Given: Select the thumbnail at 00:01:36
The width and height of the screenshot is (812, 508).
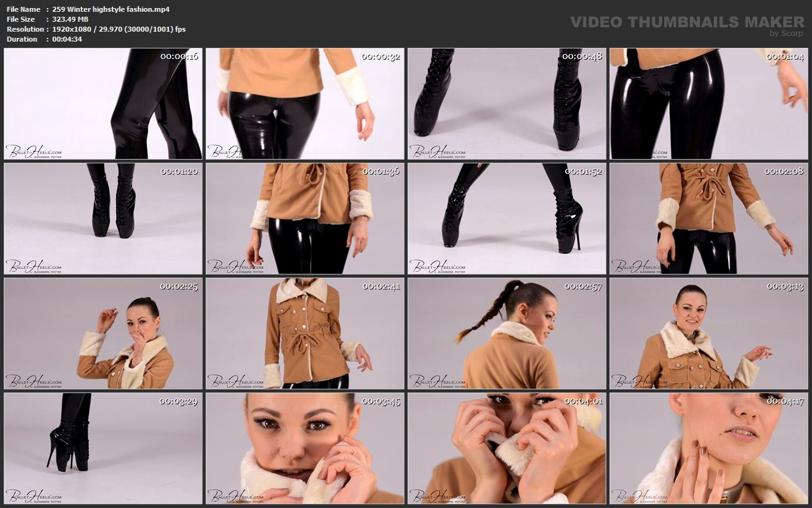Looking at the screenshot, I should [305, 219].
